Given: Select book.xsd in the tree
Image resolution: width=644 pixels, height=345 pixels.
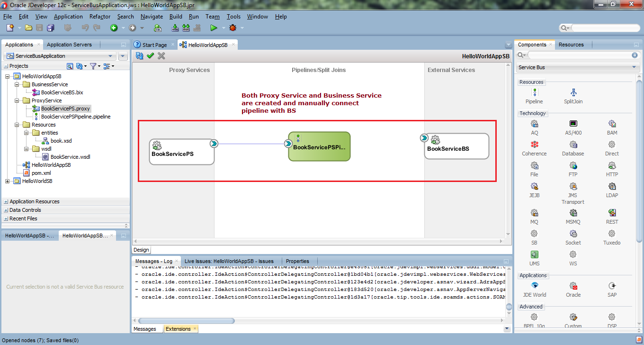Looking at the screenshot, I should [x=61, y=141].
